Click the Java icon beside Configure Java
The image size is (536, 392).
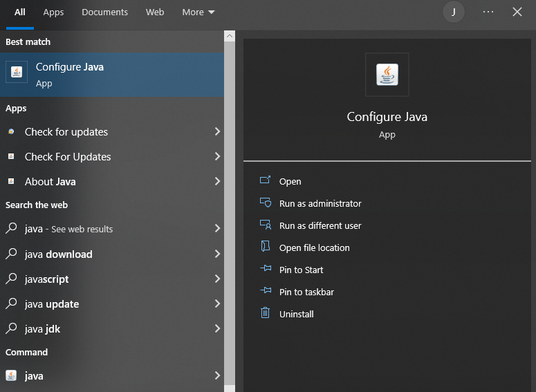pyautogui.click(x=17, y=72)
